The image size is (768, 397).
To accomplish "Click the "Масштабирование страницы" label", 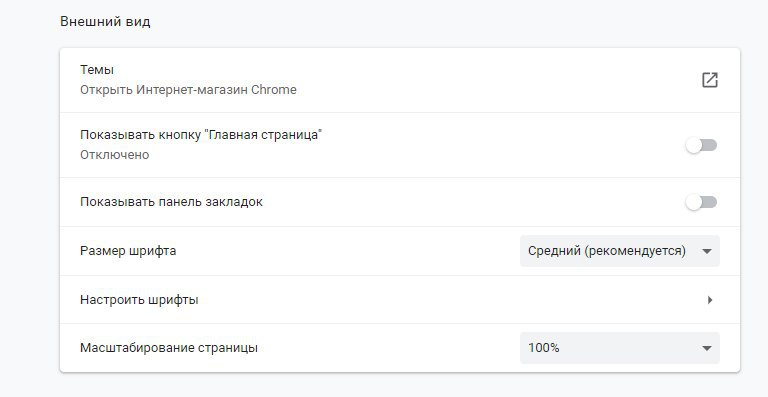I will [x=169, y=348].
